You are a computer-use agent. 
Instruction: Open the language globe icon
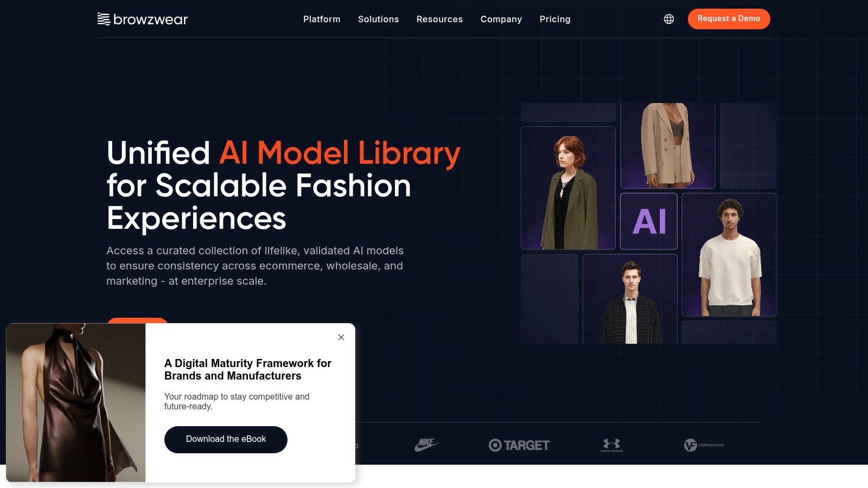(669, 19)
